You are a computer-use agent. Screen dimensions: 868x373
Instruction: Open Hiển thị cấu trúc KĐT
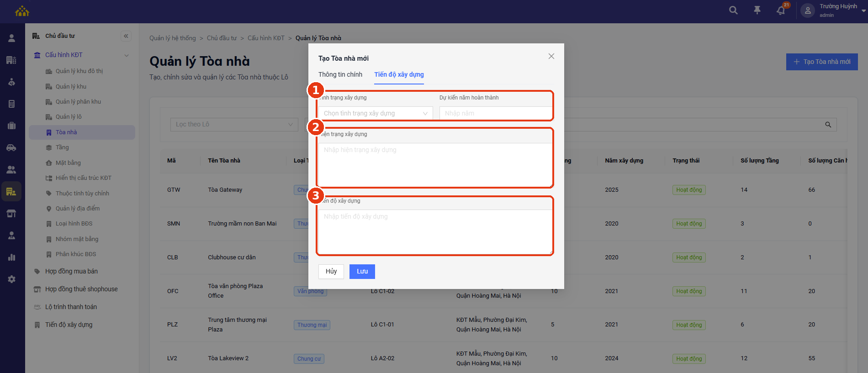[x=83, y=178]
